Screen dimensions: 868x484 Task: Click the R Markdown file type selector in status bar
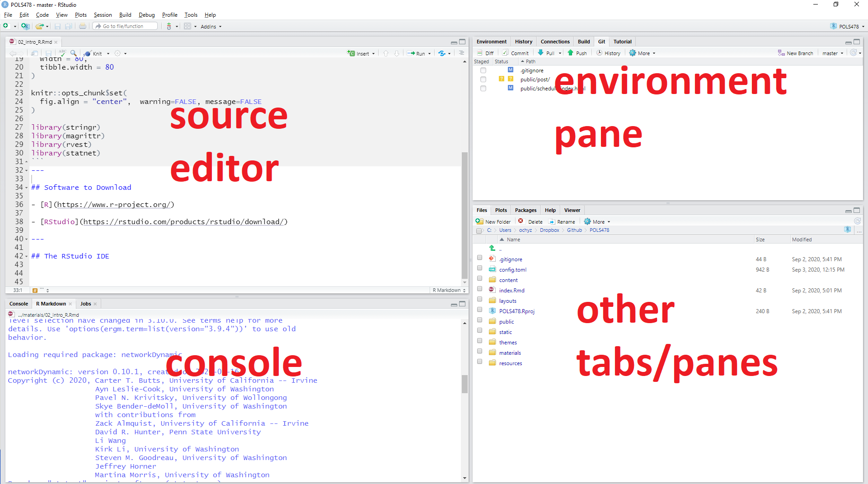point(449,290)
